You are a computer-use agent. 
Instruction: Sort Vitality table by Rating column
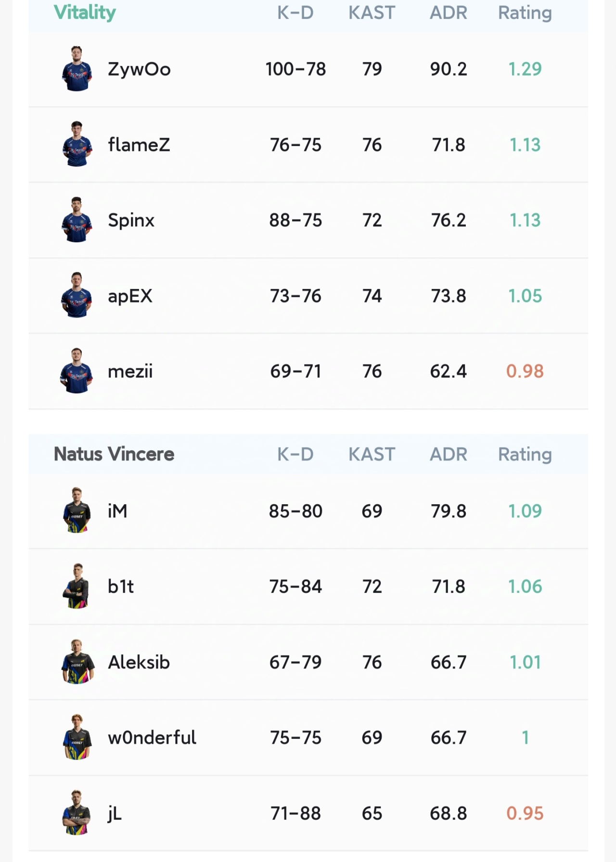[525, 13]
